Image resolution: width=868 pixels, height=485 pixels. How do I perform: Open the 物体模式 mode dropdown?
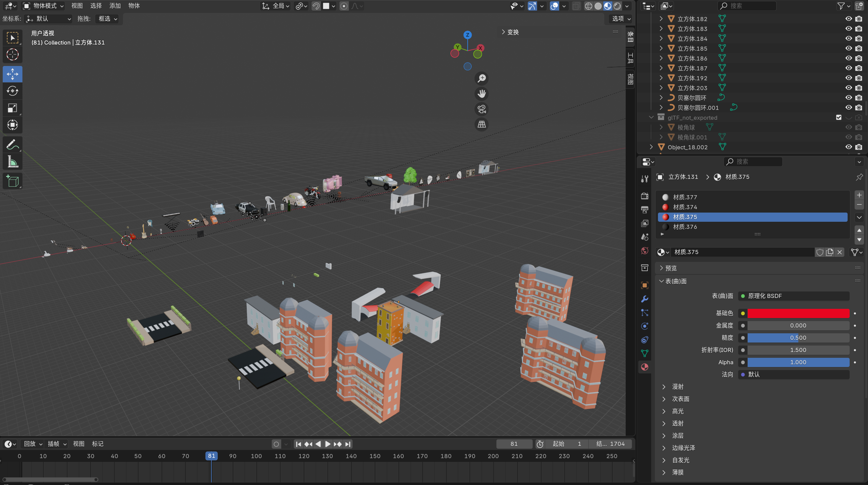click(x=43, y=6)
